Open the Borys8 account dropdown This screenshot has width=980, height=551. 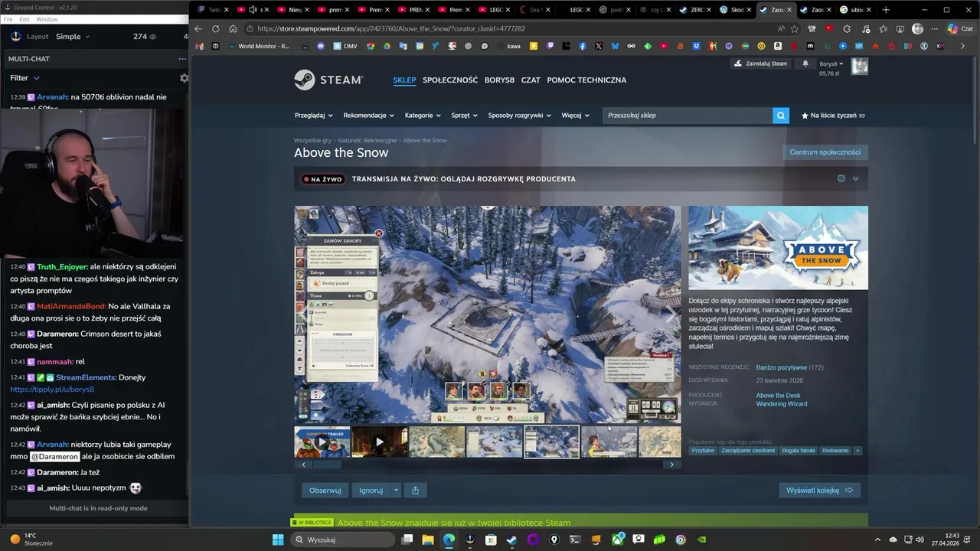831,64
